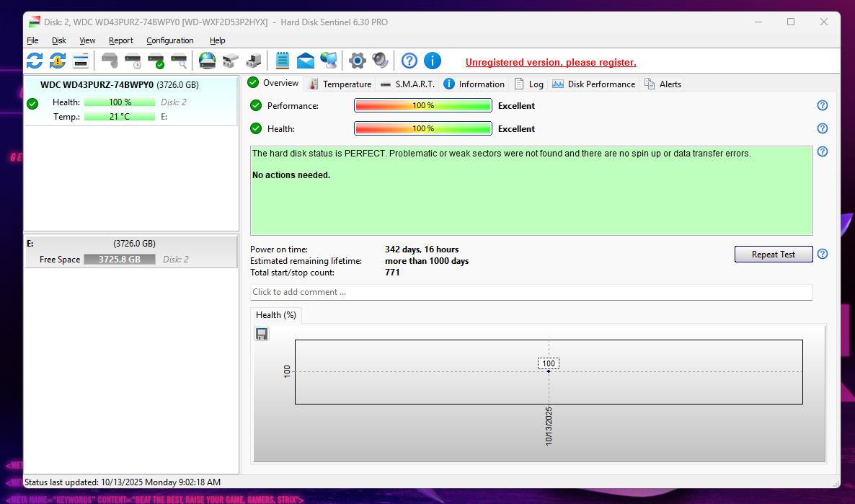855x504 pixels.
Task: Switch to the Log tab
Action: 529,84
